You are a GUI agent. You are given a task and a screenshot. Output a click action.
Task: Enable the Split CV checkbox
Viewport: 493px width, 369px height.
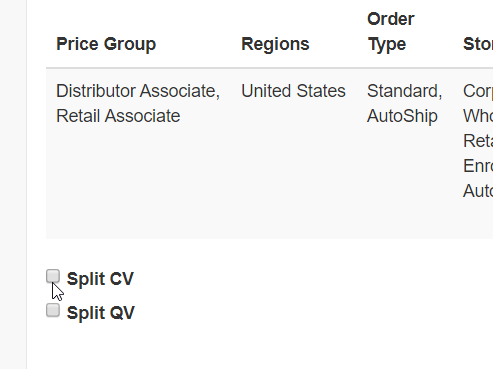coord(53,276)
